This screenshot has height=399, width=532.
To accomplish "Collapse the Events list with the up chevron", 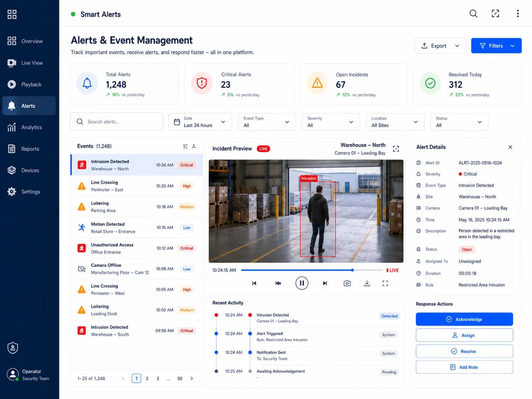I will [x=194, y=146].
